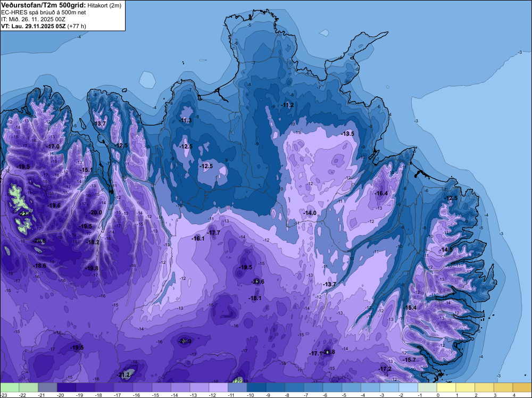532x398 pixels.
Task: Click the -19.6 temperature value
Action: pos(54,205)
